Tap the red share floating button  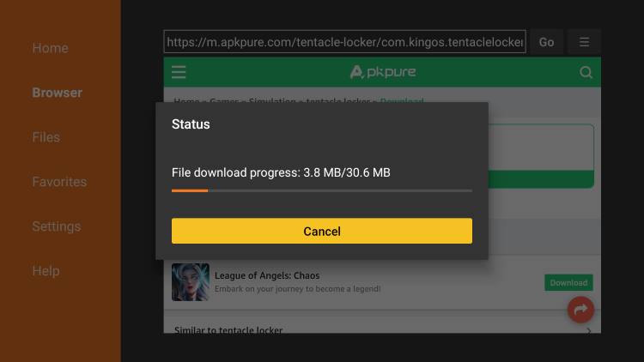point(580,310)
